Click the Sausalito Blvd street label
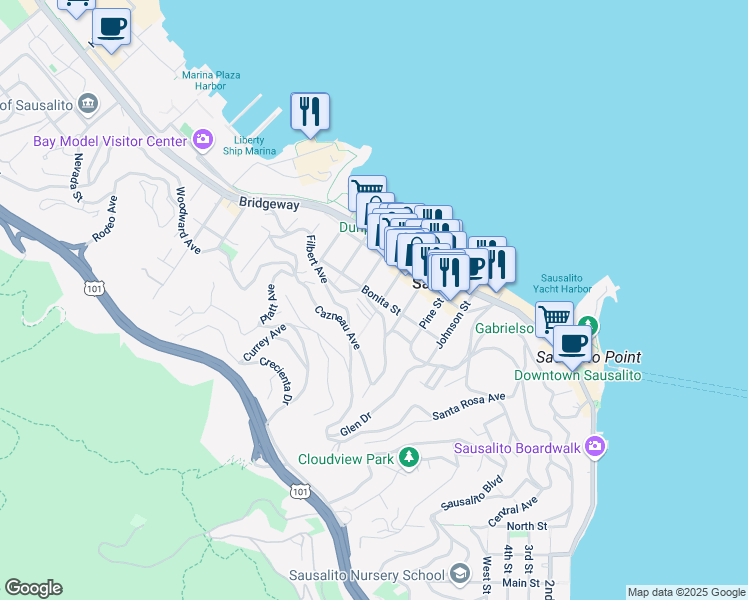Viewport: 748px width, 600px height. [x=471, y=493]
